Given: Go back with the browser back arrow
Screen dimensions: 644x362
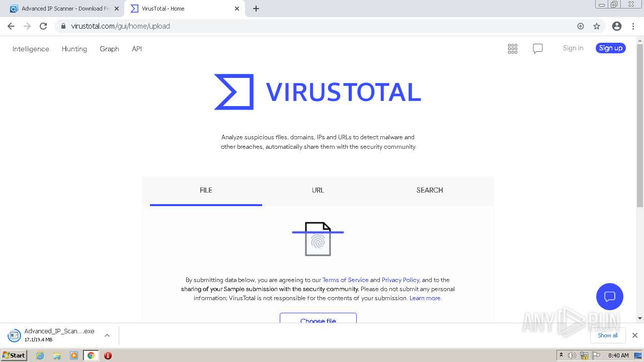Looking at the screenshot, I should click(11, 26).
